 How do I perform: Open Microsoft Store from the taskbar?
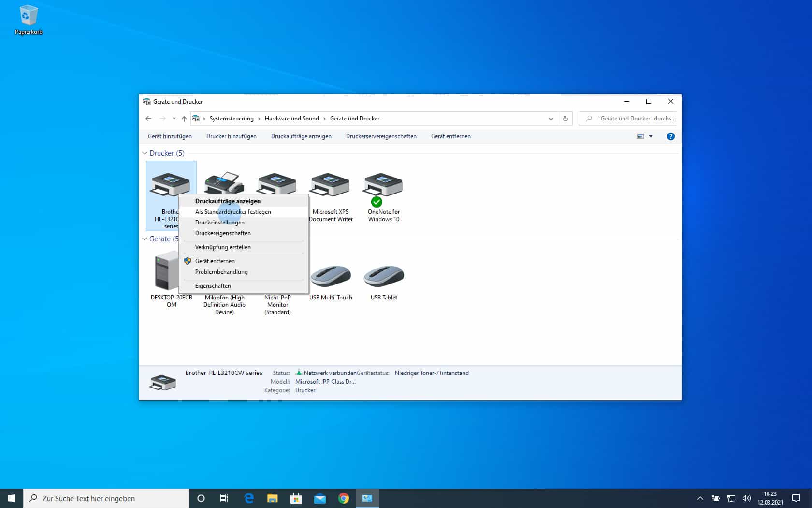coord(296,498)
